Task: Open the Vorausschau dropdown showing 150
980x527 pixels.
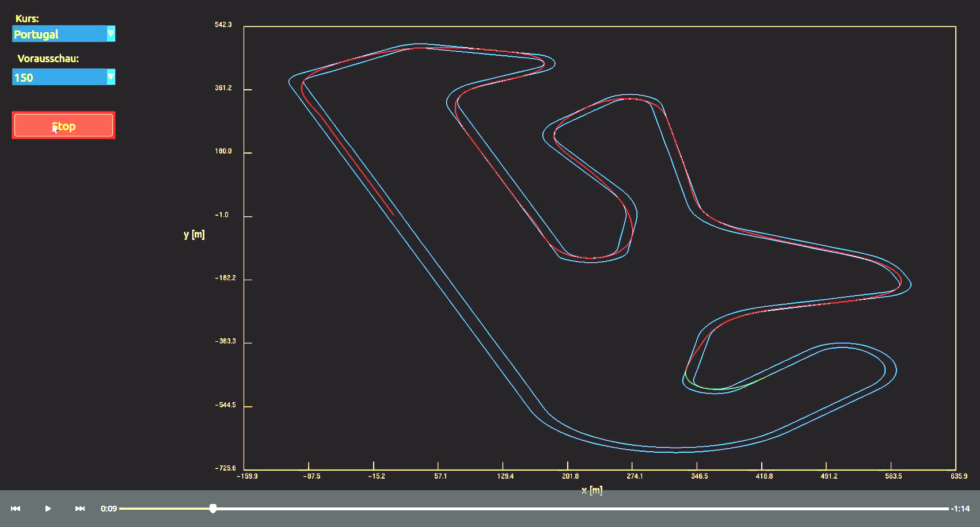Action: [x=63, y=77]
